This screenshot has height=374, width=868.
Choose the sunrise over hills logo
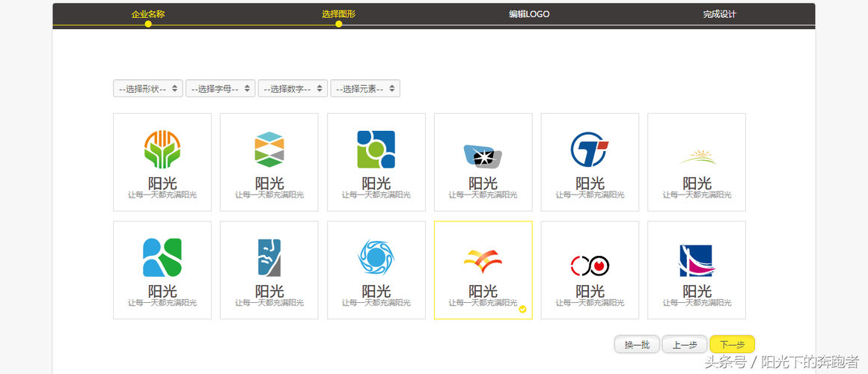[x=697, y=162]
